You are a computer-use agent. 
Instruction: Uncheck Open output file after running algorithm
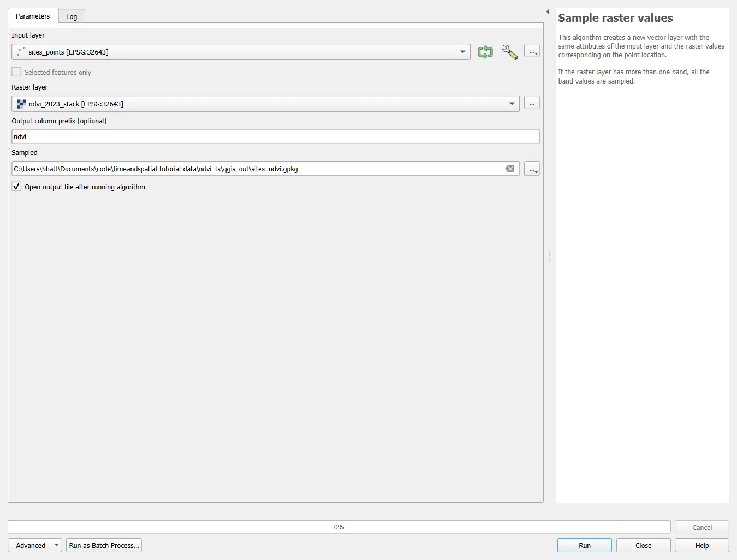point(16,187)
